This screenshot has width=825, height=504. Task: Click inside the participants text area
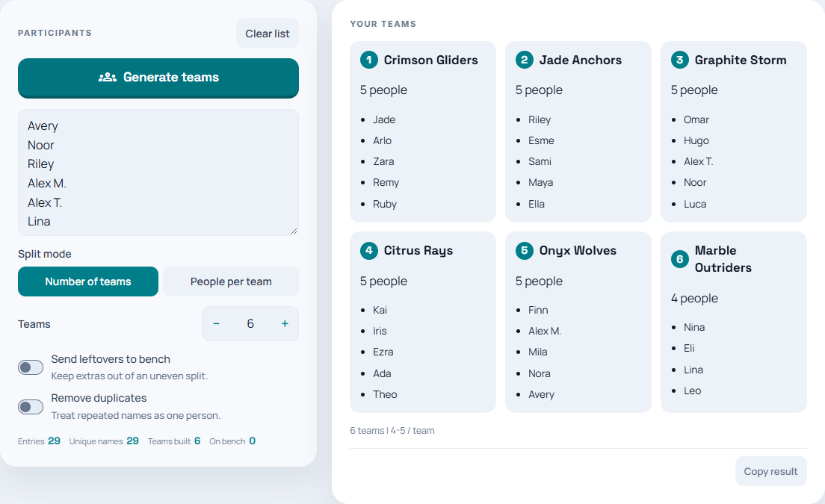158,172
